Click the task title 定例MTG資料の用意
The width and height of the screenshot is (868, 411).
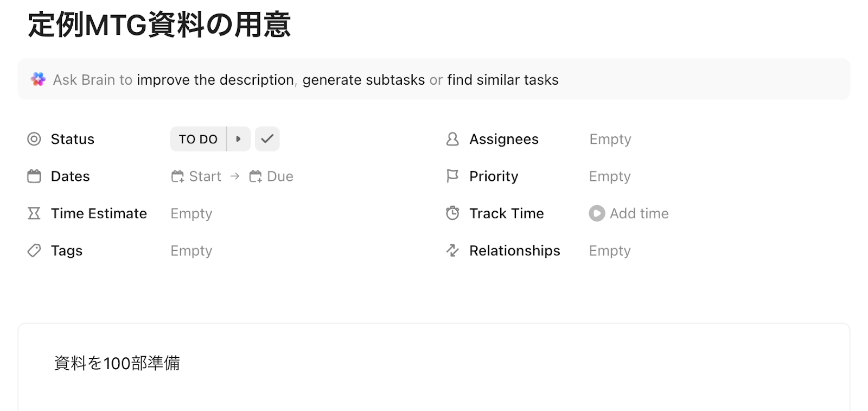pos(159,25)
